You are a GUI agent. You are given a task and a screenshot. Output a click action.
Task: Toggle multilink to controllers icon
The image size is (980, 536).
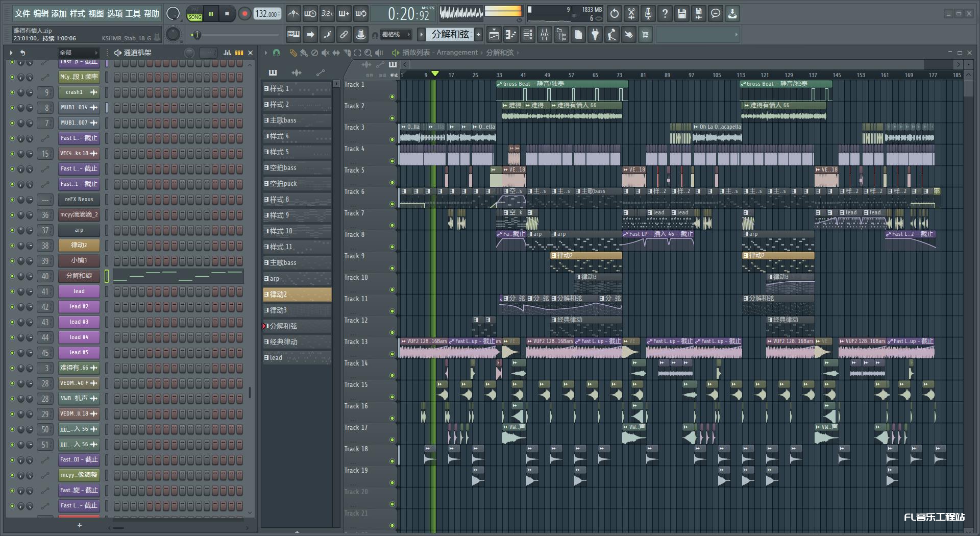(x=344, y=35)
